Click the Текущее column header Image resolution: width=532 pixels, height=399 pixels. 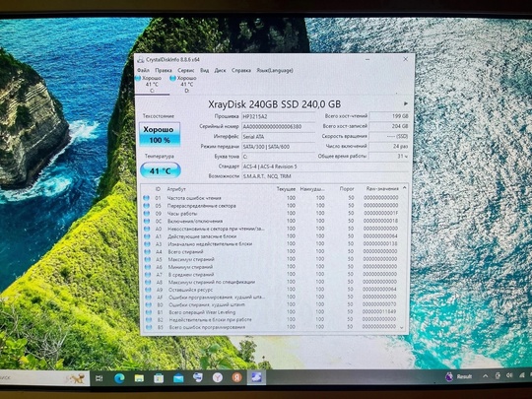286,189
